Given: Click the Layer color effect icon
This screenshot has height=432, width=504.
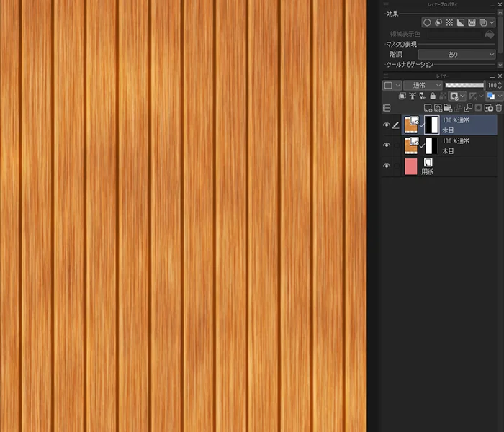Looking at the screenshot, I should [x=461, y=22].
